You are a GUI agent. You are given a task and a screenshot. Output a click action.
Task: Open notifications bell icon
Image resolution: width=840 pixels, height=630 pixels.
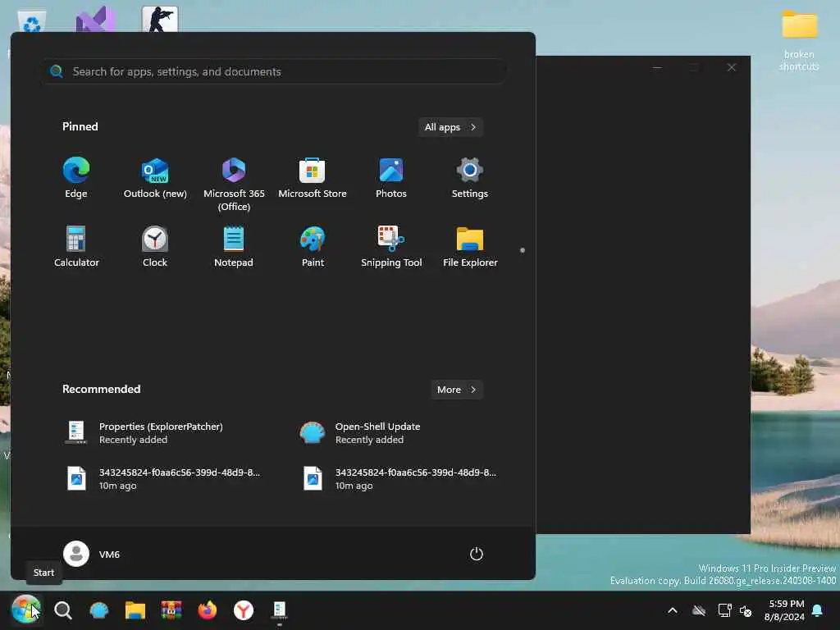click(817, 610)
